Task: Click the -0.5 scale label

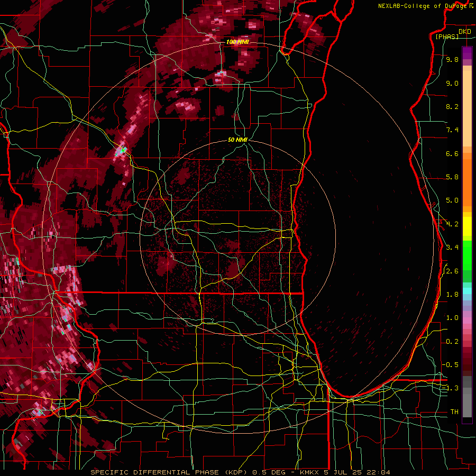Action: (450, 365)
